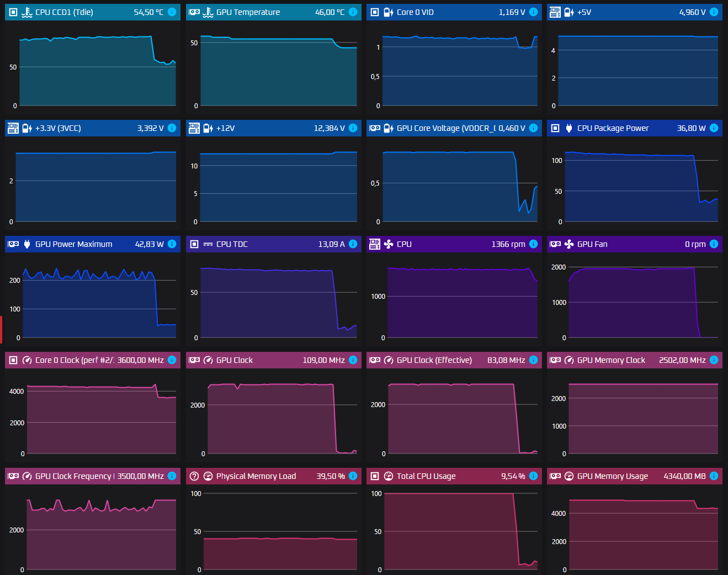728x575 pixels.
Task: Click thermometer icon in CPU CCD1 header
Action: click(27, 12)
